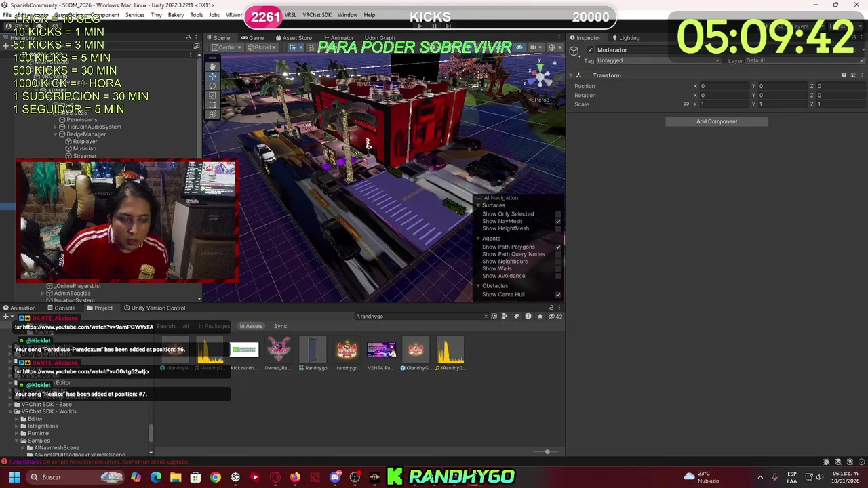Switch to the Lighting tab

[625, 38]
